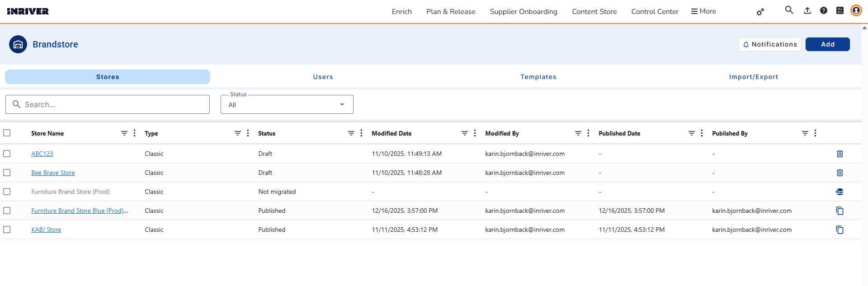
Task: Go to the Enrich menu
Action: [402, 12]
